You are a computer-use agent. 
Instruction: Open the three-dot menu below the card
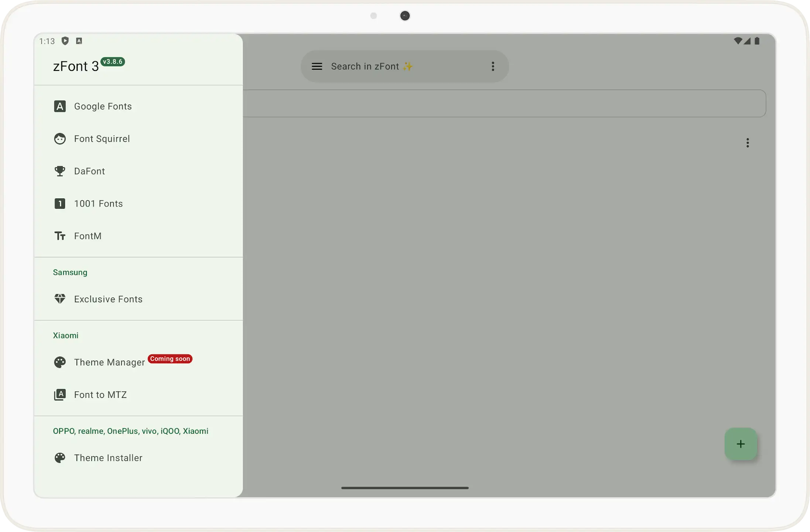tap(748, 143)
